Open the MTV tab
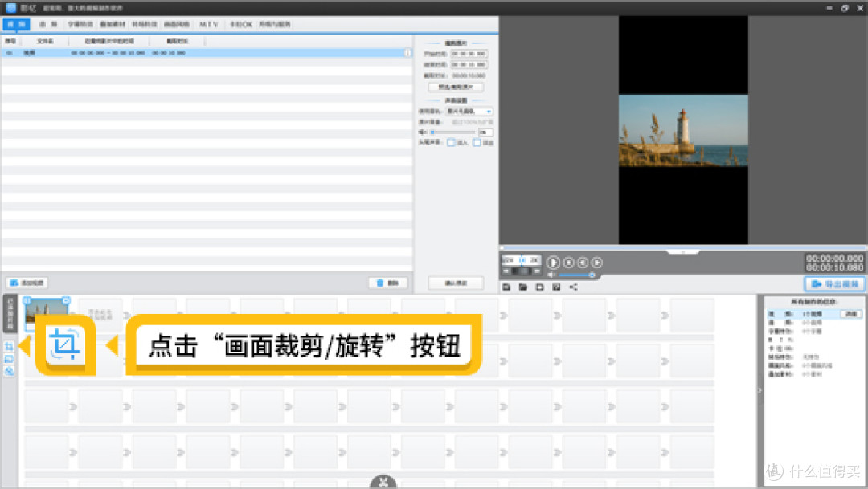 tap(209, 24)
